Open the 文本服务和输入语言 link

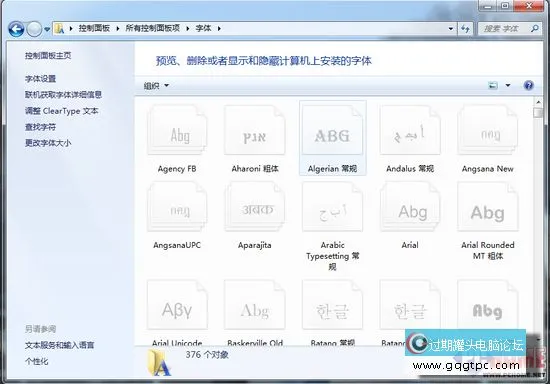pos(60,345)
